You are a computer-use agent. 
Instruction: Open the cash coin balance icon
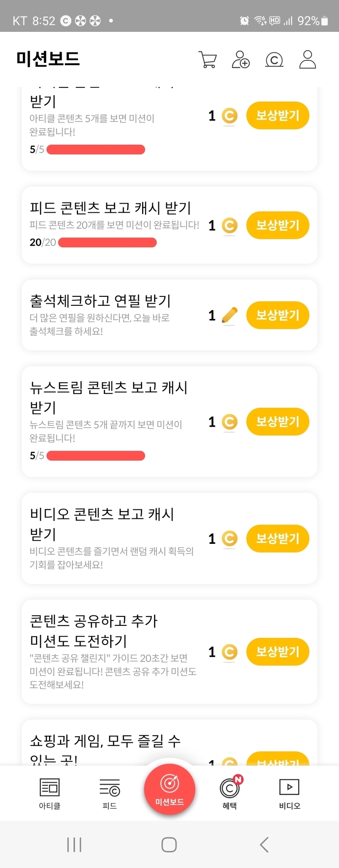(274, 60)
